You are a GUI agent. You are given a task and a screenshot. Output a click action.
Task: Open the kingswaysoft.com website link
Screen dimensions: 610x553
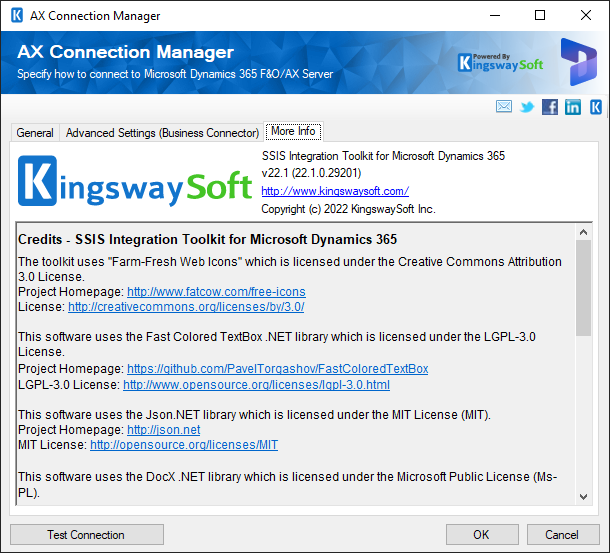pos(335,191)
